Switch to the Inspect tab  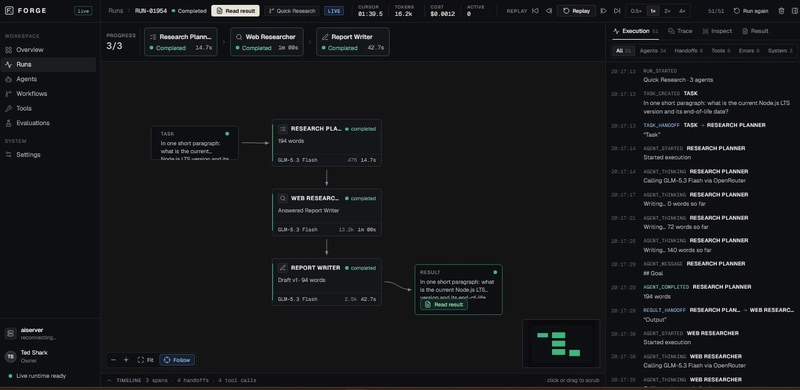pyautogui.click(x=717, y=31)
